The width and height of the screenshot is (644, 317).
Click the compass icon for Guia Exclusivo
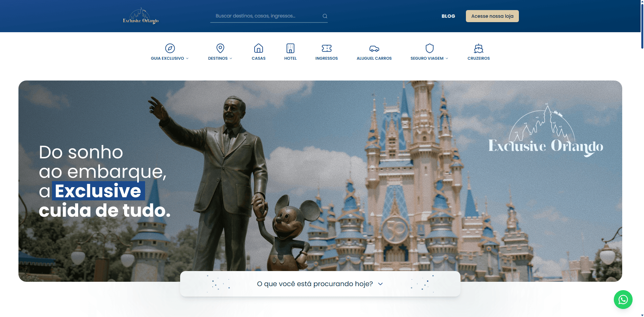tap(170, 48)
